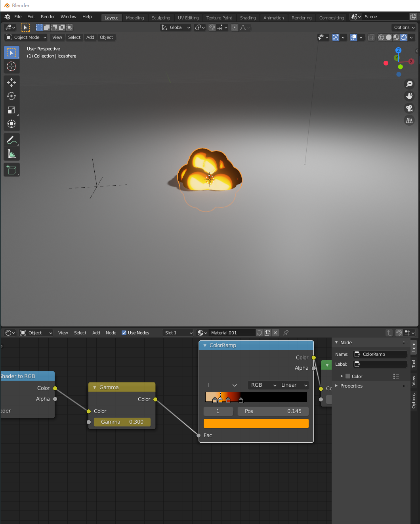This screenshot has height=524, width=420.
Task: Toggle Wireframe viewport shading
Action: pos(381,37)
